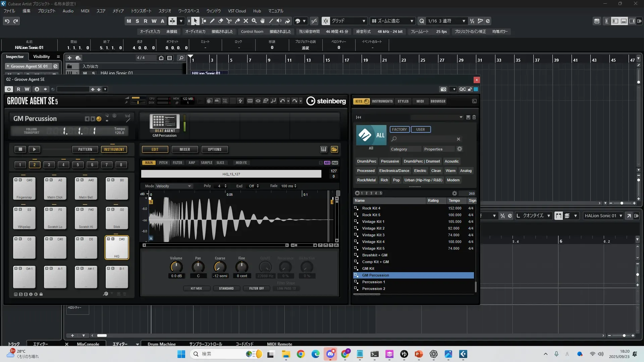The height and width of the screenshot is (362, 644).
Task: Select the Draw pencil tool
Action: coord(212,21)
